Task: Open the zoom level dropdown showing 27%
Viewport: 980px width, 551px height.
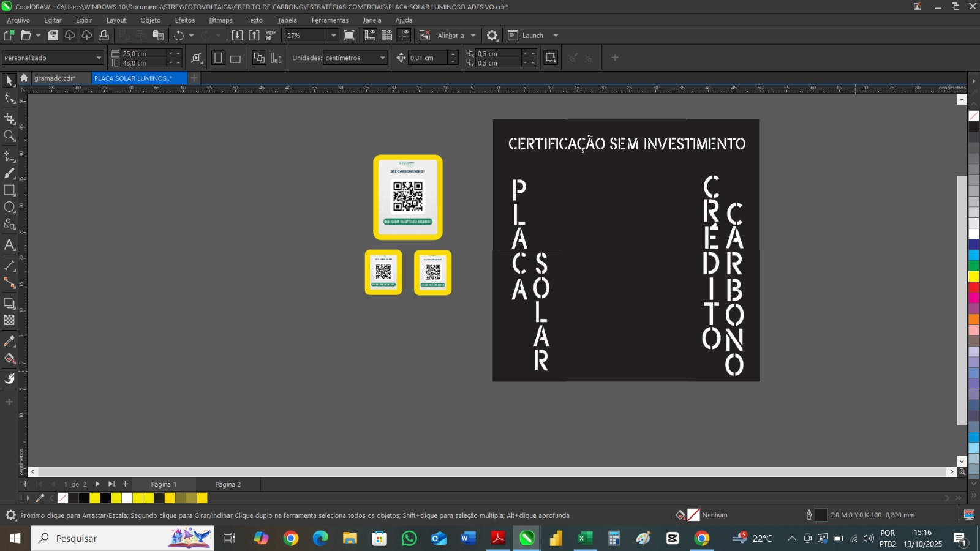Action: (333, 36)
